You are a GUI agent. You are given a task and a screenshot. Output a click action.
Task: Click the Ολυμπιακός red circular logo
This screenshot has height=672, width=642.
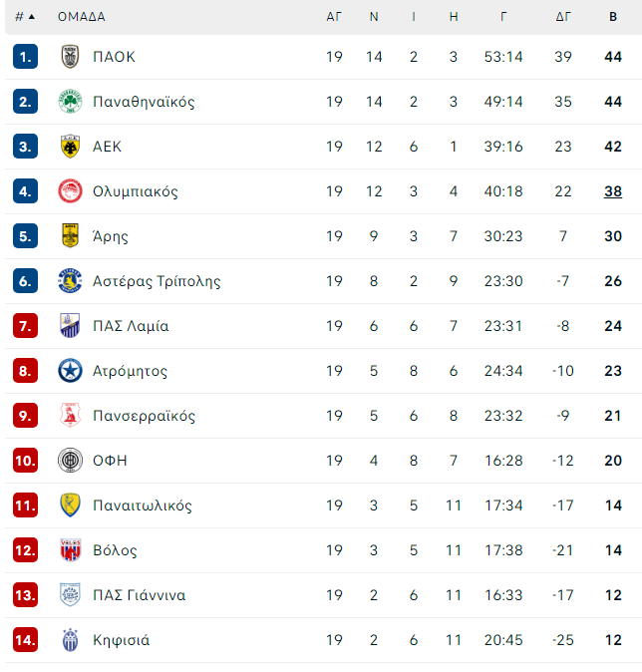(x=70, y=191)
